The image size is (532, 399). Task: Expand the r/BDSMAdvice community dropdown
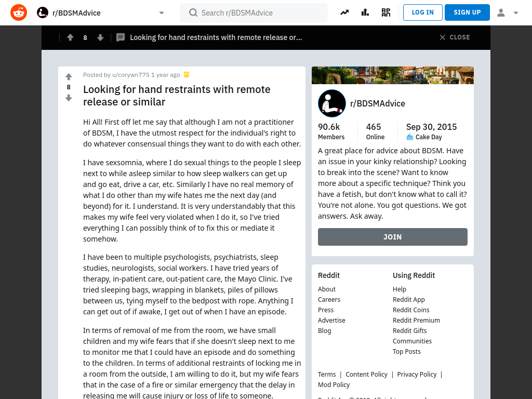(x=162, y=13)
